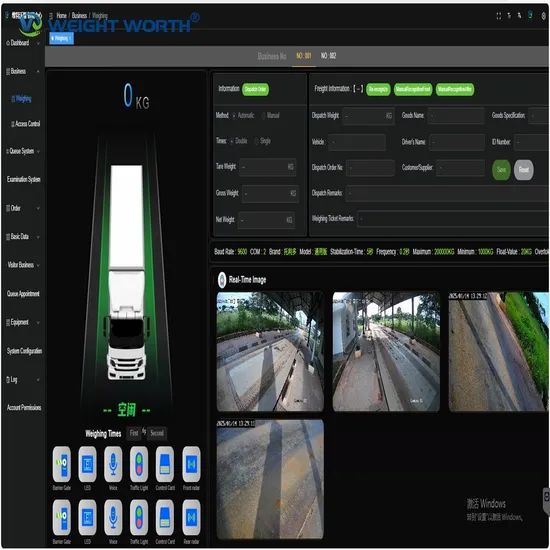Select the blue Weighing page tab
Screen dimensions: 550x550
(61, 38)
